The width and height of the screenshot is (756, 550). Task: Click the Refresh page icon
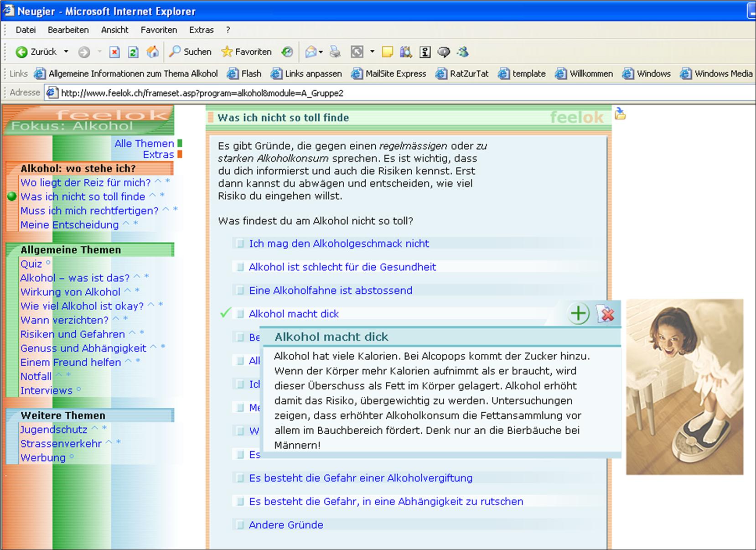point(133,52)
